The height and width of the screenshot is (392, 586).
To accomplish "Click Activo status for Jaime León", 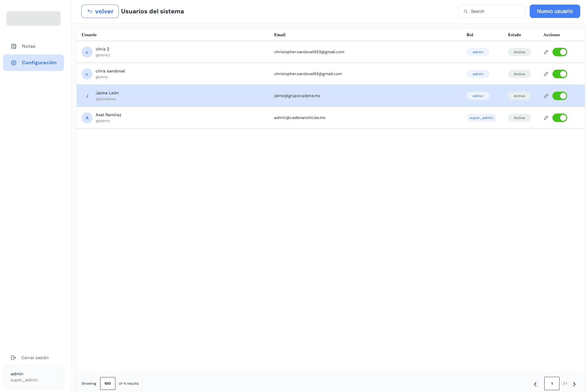I will pyautogui.click(x=519, y=96).
